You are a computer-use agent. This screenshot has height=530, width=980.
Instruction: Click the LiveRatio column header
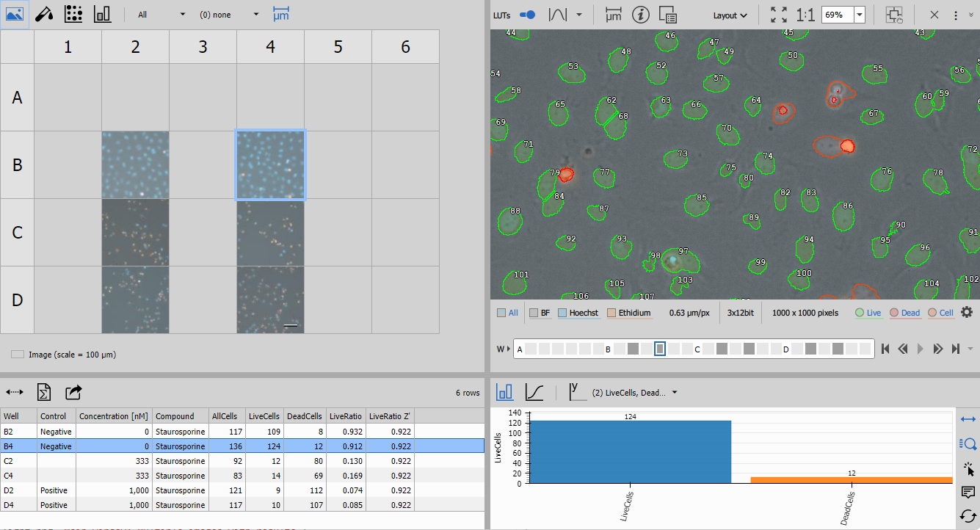click(x=345, y=416)
